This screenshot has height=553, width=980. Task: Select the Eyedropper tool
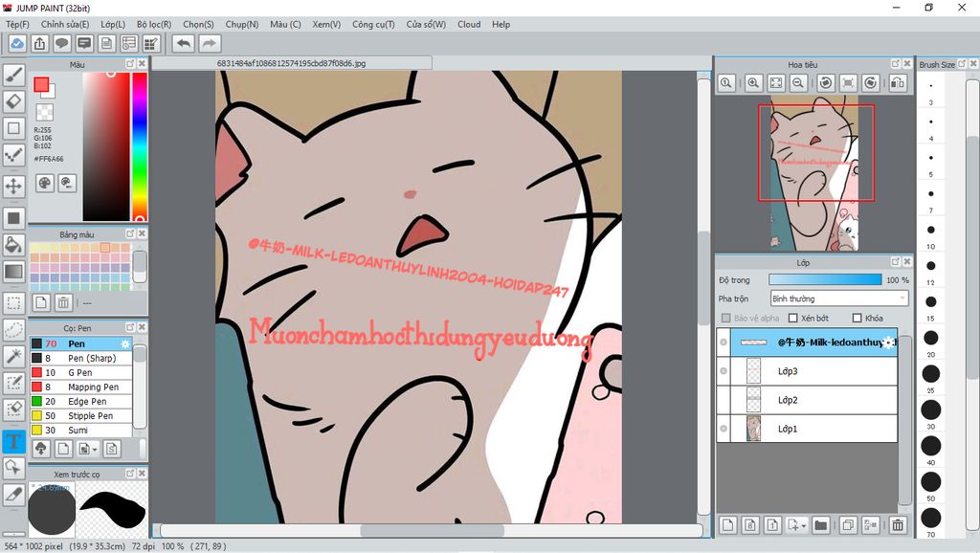coord(13,494)
